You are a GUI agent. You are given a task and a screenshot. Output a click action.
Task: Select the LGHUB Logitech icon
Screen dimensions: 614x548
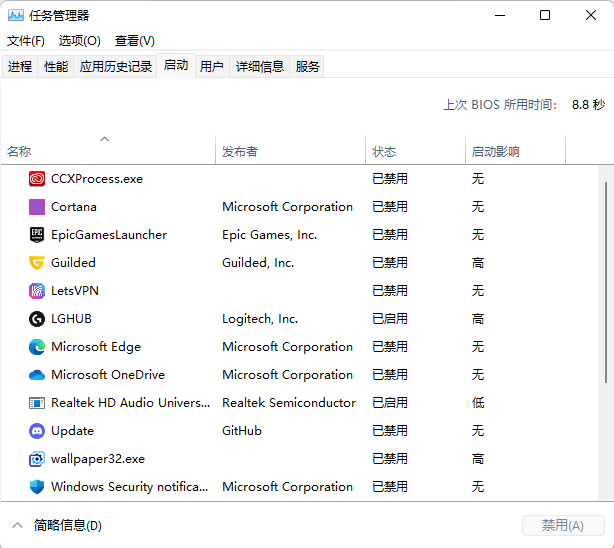click(37, 319)
